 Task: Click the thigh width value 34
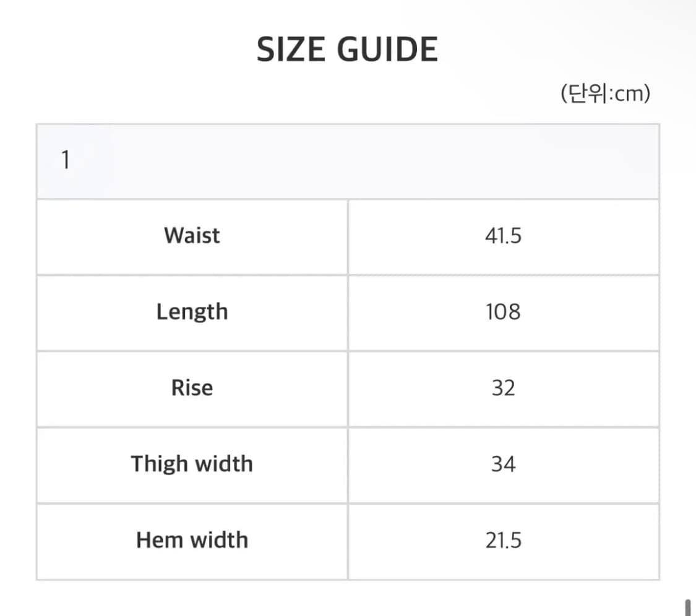503,464
